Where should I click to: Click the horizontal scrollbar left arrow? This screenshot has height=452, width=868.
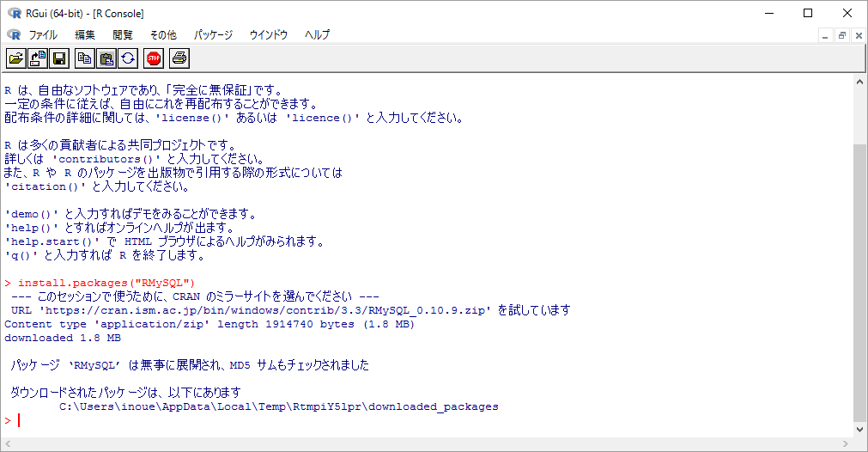7,443
